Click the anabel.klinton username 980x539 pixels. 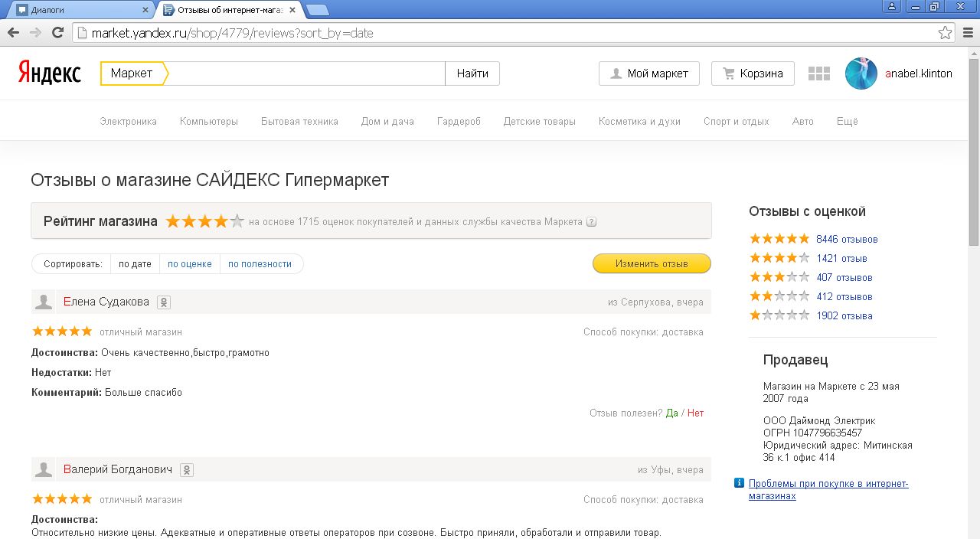point(919,73)
